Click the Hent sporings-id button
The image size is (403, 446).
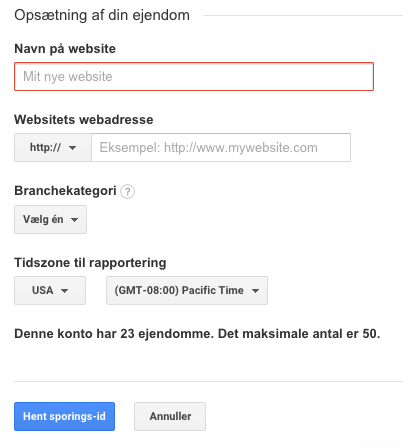(x=64, y=416)
